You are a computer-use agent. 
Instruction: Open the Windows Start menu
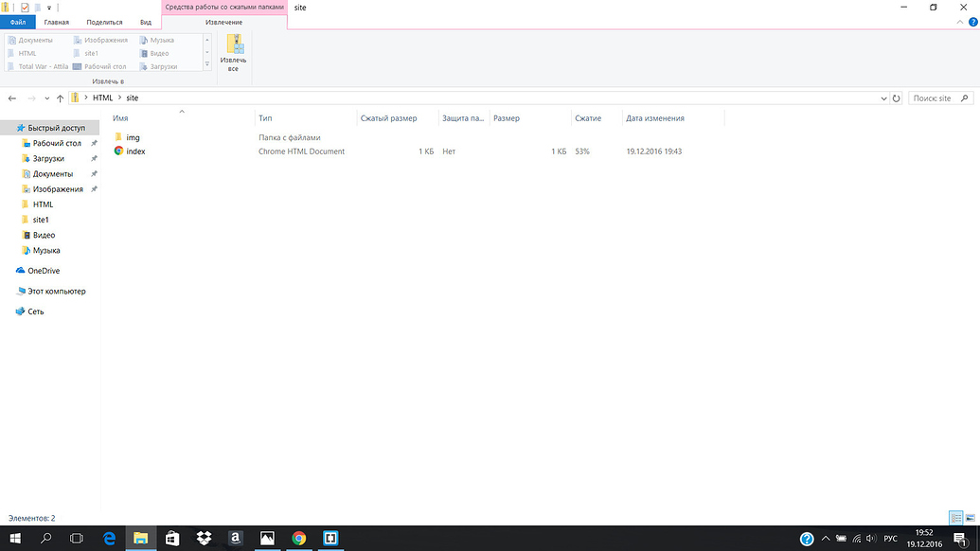15,538
